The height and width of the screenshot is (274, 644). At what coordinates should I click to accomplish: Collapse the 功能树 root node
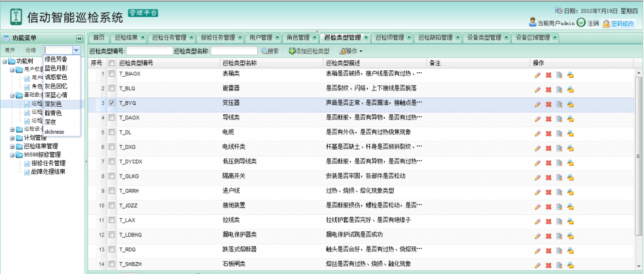pos(4,62)
